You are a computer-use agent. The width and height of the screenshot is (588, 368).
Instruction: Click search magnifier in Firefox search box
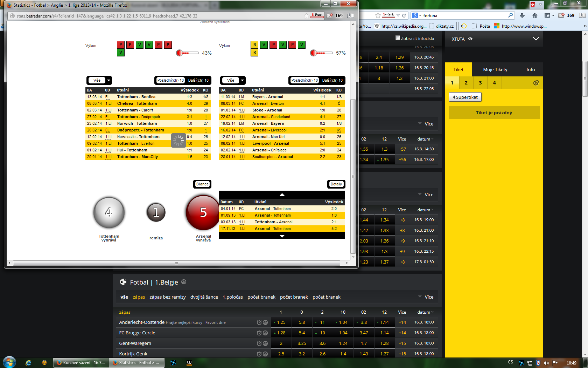pos(510,15)
